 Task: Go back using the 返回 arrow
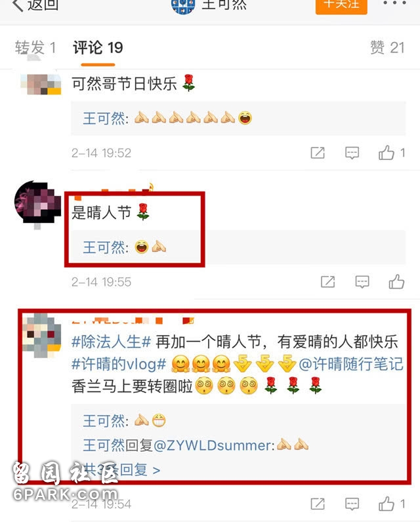click(x=35, y=5)
